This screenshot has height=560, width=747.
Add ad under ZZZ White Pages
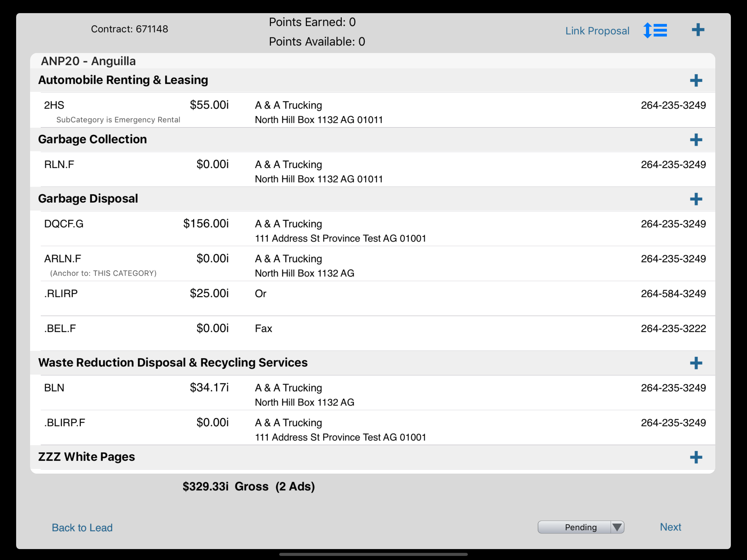click(696, 457)
